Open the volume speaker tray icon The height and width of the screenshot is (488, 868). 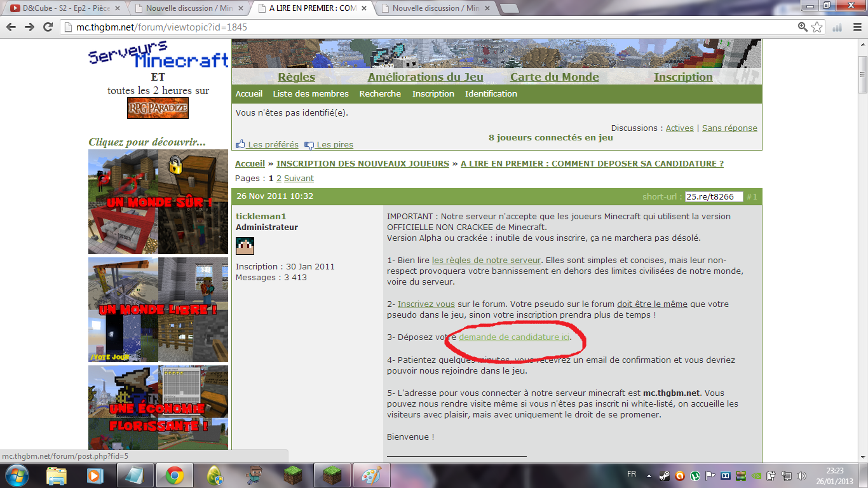coord(801,475)
